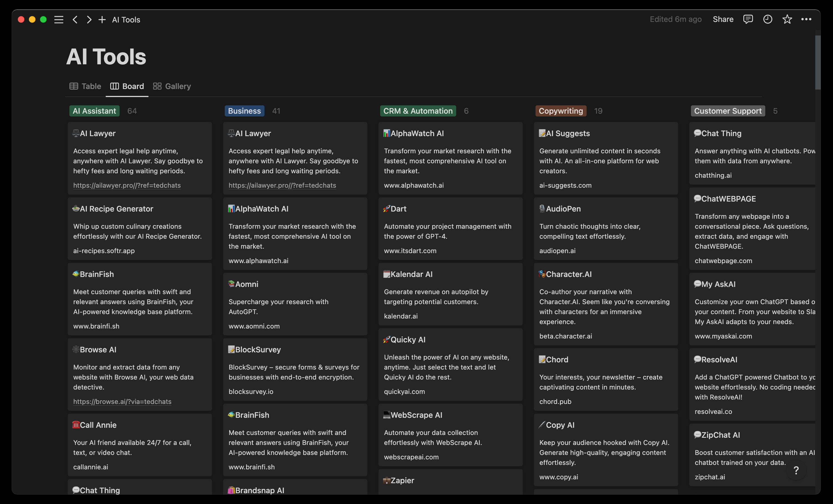The width and height of the screenshot is (833, 504).
Task: Click the Quicky AI rocket icon
Action: click(387, 340)
